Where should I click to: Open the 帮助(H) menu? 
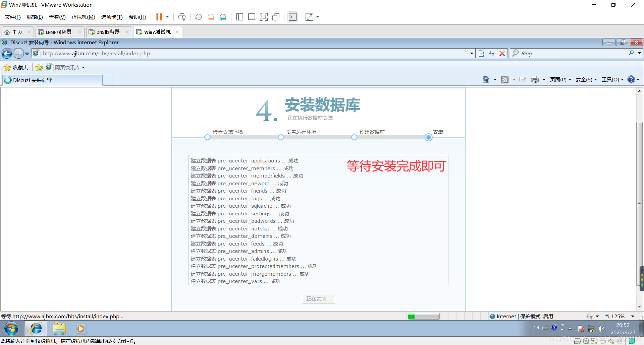pyautogui.click(x=138, y=17)
